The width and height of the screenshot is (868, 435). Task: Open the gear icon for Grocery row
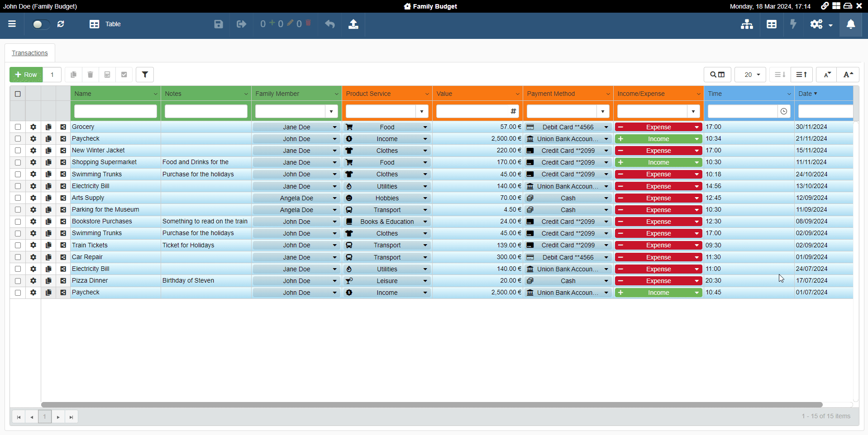pos(33,127)
